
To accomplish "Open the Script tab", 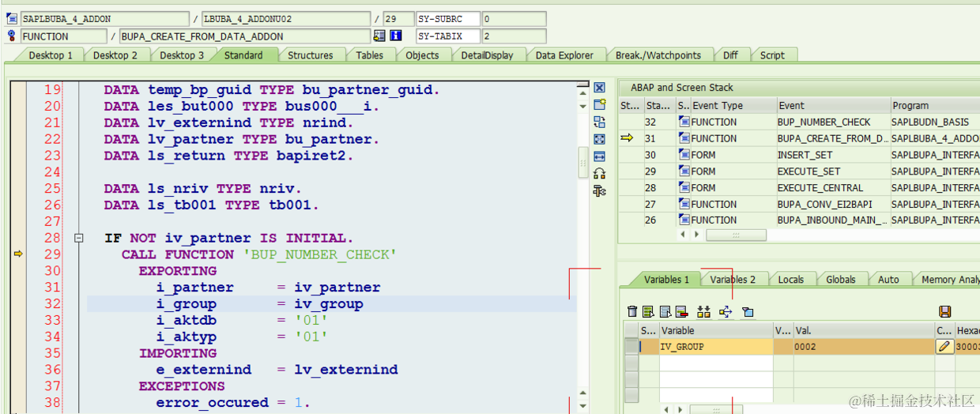I will [772, 55].
